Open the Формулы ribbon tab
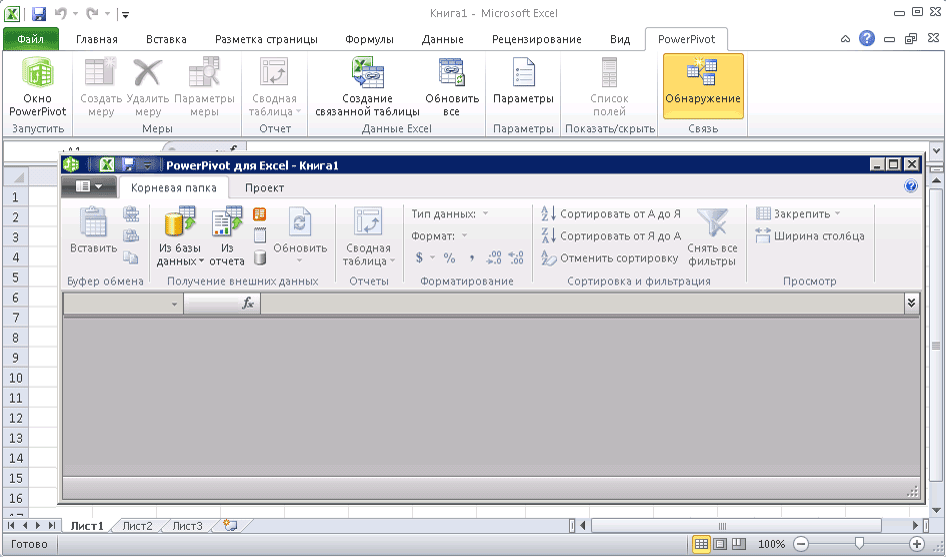This screenshot has width=946, height=557. pos(369,40)
